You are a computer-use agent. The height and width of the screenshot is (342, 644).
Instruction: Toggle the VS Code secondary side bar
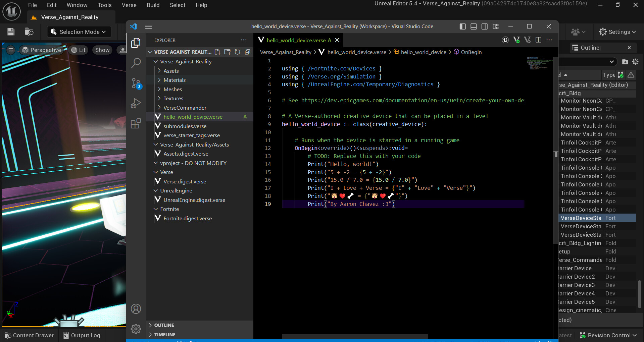pyautogui.click(x=485, y=26)
